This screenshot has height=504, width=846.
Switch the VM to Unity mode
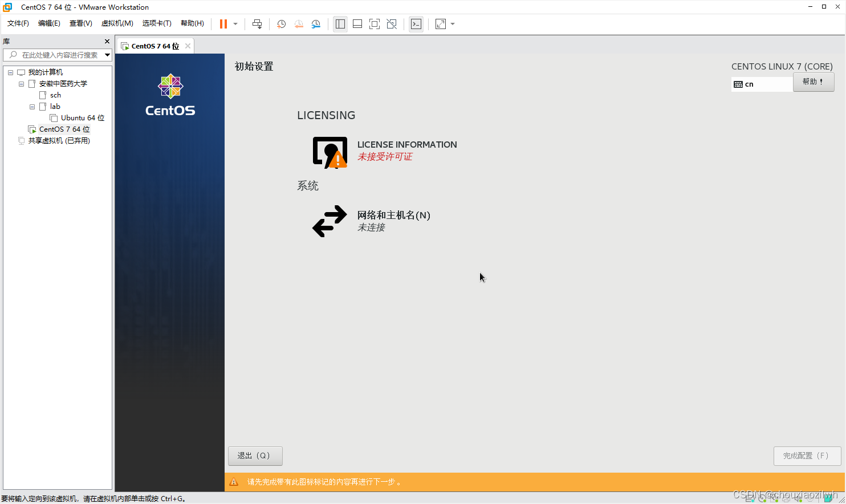[x=392, y=24]
